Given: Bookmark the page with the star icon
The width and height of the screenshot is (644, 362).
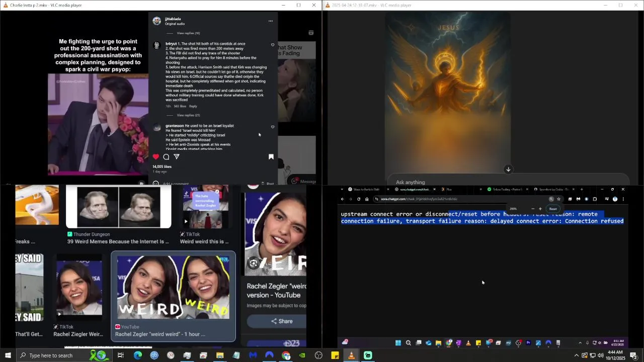Looking at the screenshot, I should [x=558, y=199].
